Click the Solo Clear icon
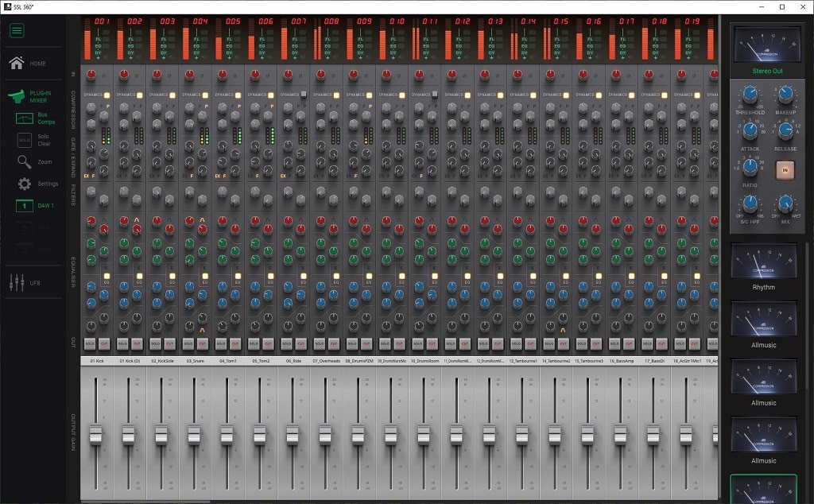The width and height of the screenshot is (814, 504). [25, 140]
